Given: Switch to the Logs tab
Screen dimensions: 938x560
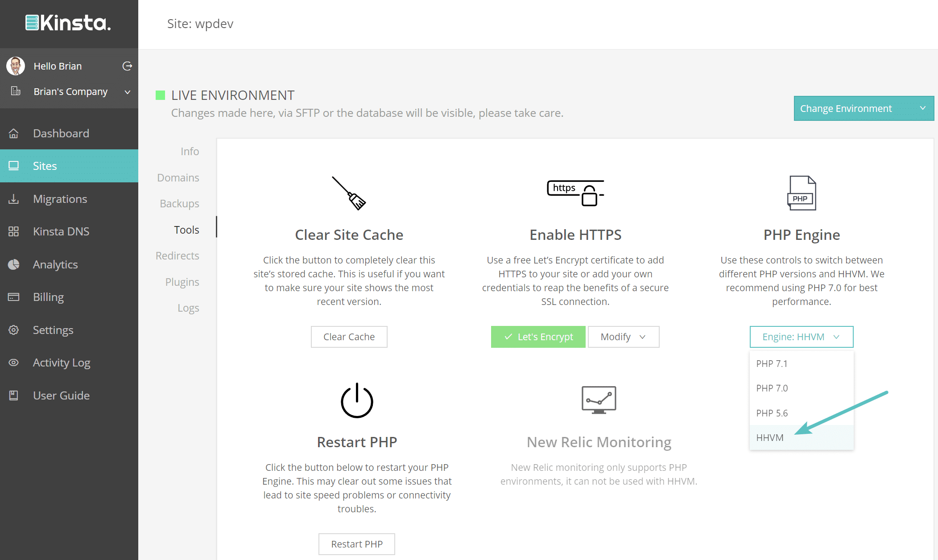Looking at the screenshot, I should (x=188, y=308).
